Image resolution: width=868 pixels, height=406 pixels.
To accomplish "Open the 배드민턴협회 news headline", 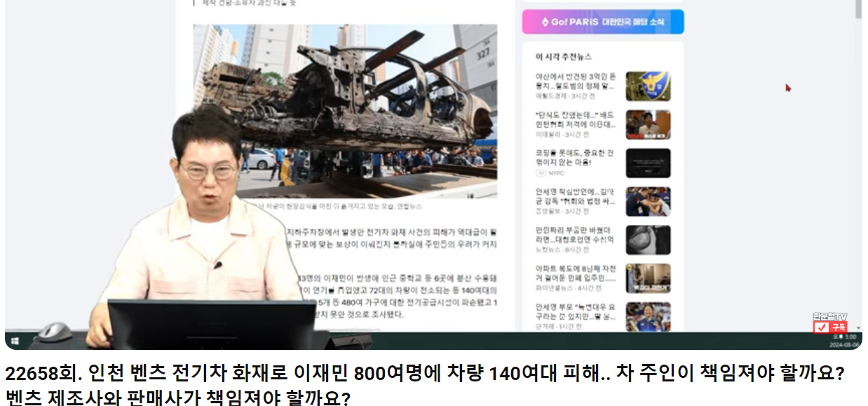I will pos(575,119).
